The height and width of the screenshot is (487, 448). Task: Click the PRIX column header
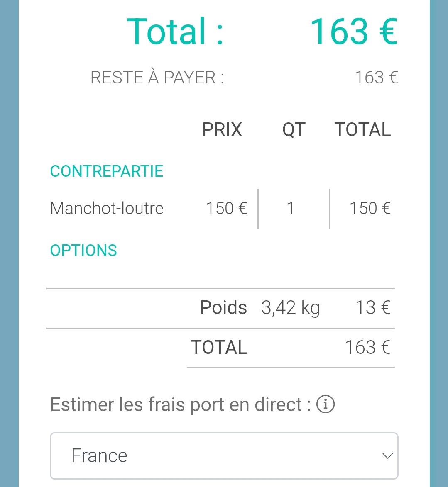(222, 130)
